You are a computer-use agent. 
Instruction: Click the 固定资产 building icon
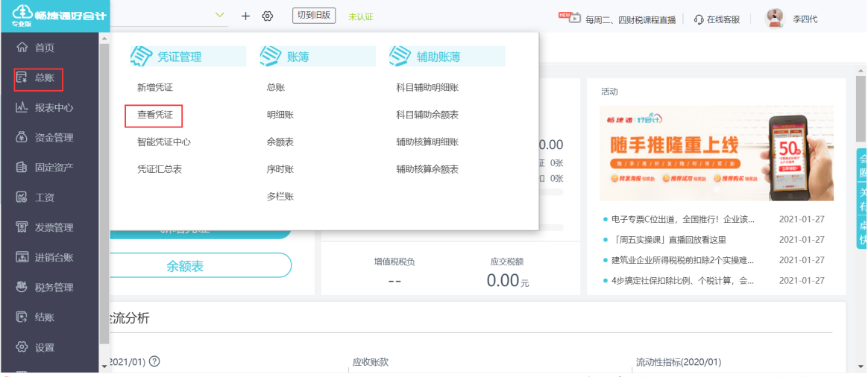pos(22,168)
